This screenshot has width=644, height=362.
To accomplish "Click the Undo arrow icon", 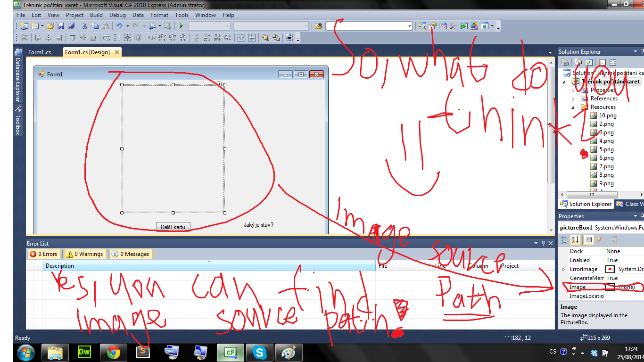I will coord(119,26).
